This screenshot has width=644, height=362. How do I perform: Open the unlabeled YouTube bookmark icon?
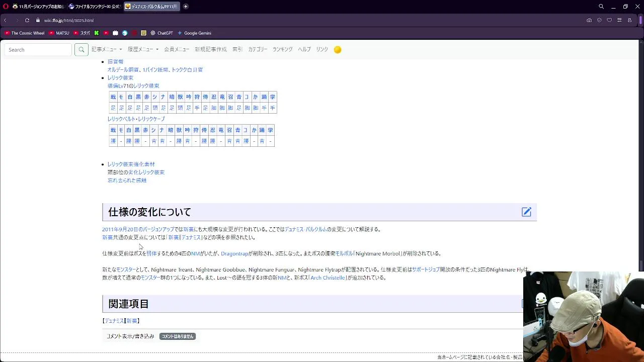(x=106, y=33)
